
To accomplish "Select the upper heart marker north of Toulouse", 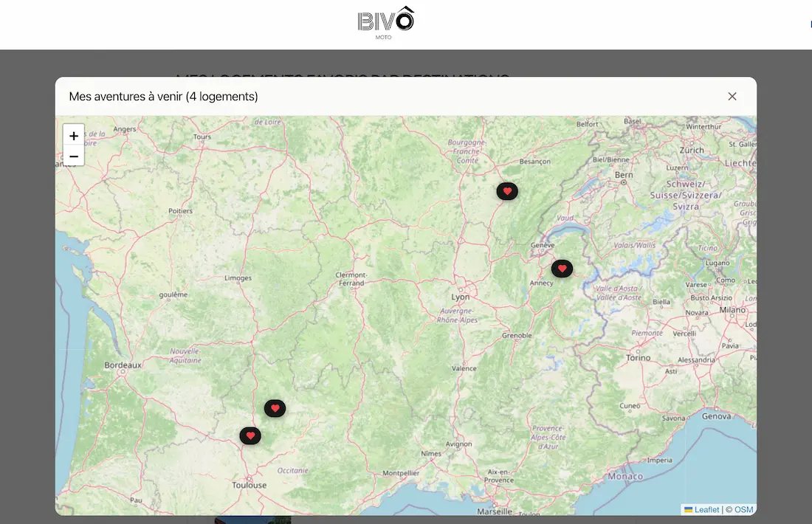I will click(x=275, y=408).
